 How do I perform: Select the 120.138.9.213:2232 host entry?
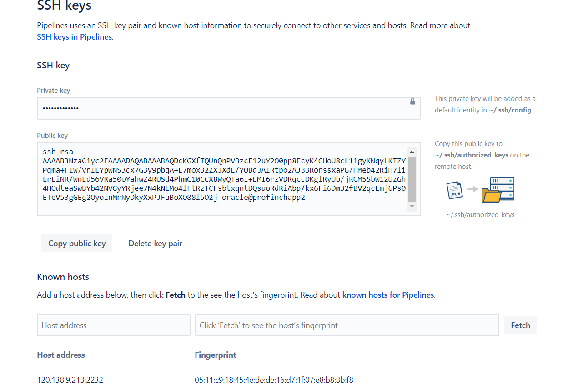pyautogui.click(x=70, y=380)
